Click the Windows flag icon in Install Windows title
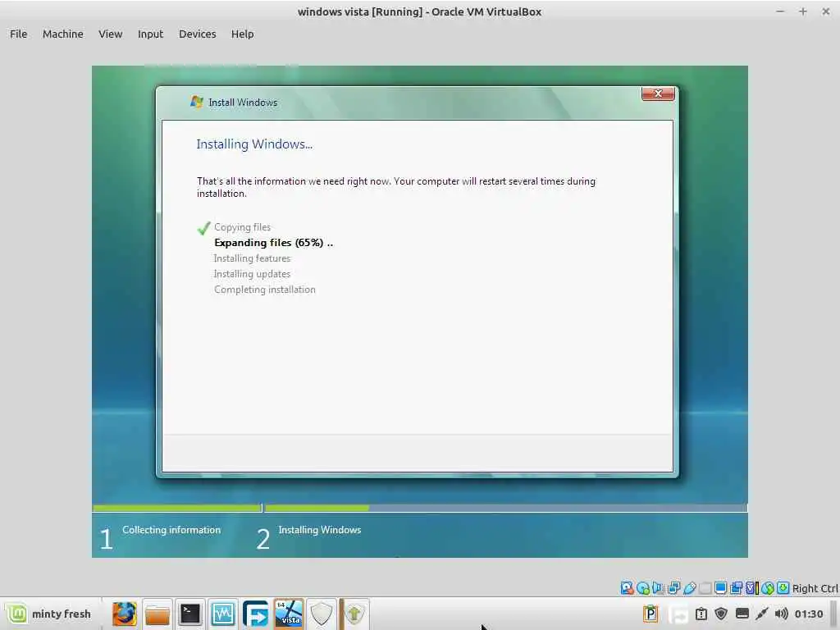 click(x=197, y=102)
